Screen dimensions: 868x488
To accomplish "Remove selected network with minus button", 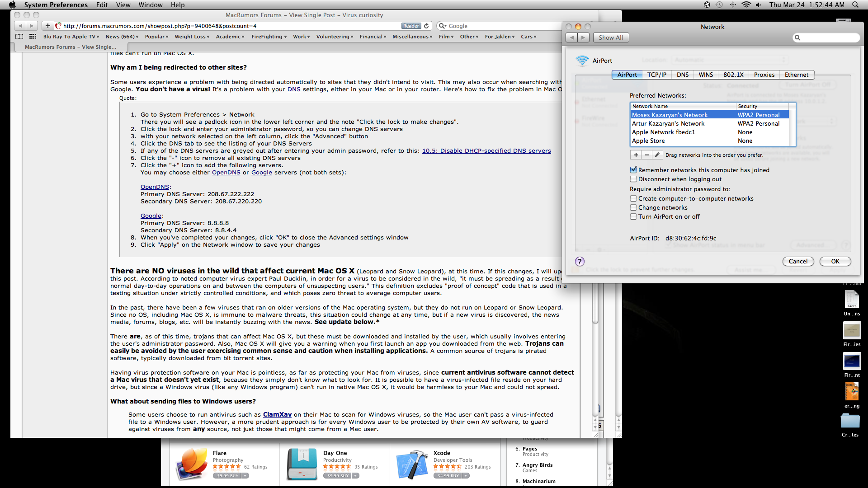I will tap(647, 155).
